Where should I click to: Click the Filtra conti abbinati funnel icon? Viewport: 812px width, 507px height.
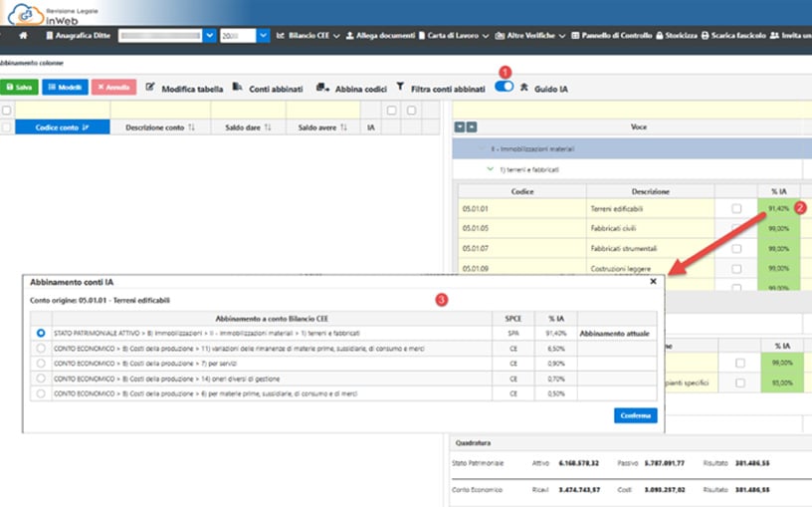click(x=400, y=86)
